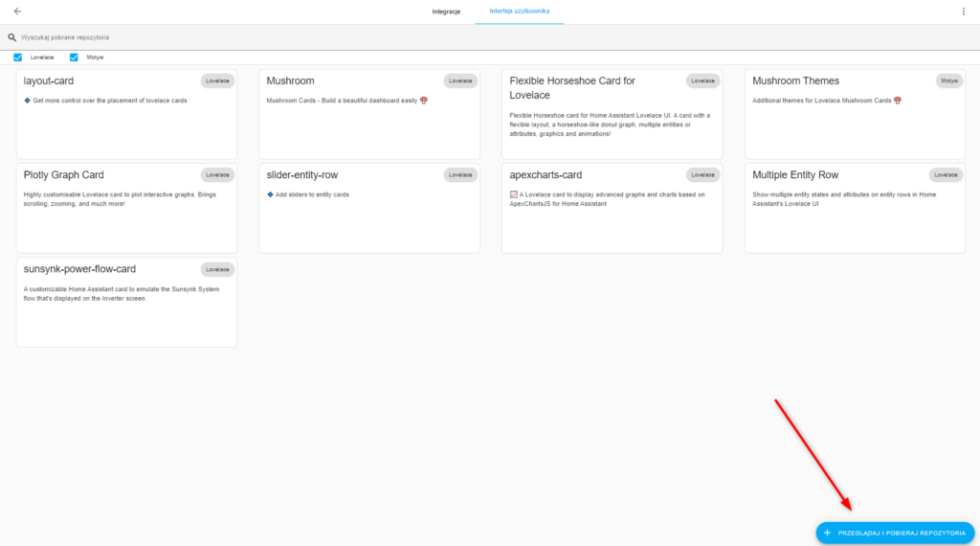The height and width of the screenshot is (546, 980).
Task: Open the layout-card repository card
Action: [x=126, y=114]
